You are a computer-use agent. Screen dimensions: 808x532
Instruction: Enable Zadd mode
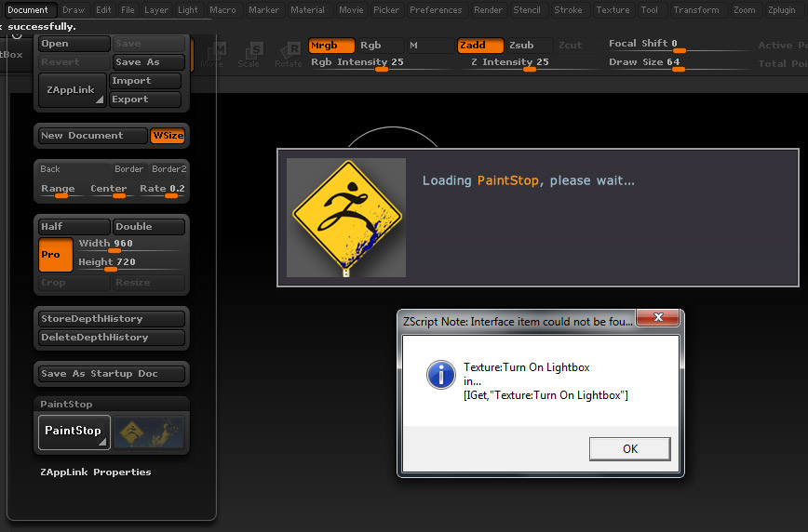tap(480, 46)
